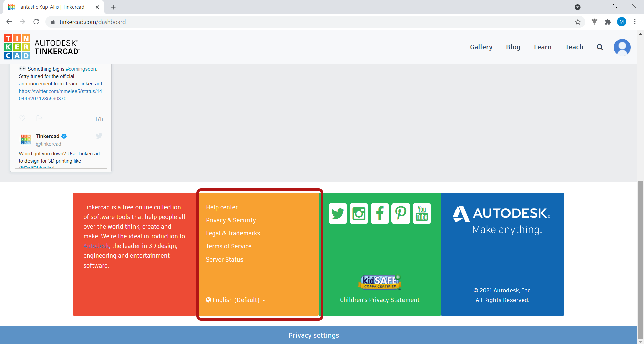
Task: Click the #comingsoon hashtag link
Action: [82, 69]
